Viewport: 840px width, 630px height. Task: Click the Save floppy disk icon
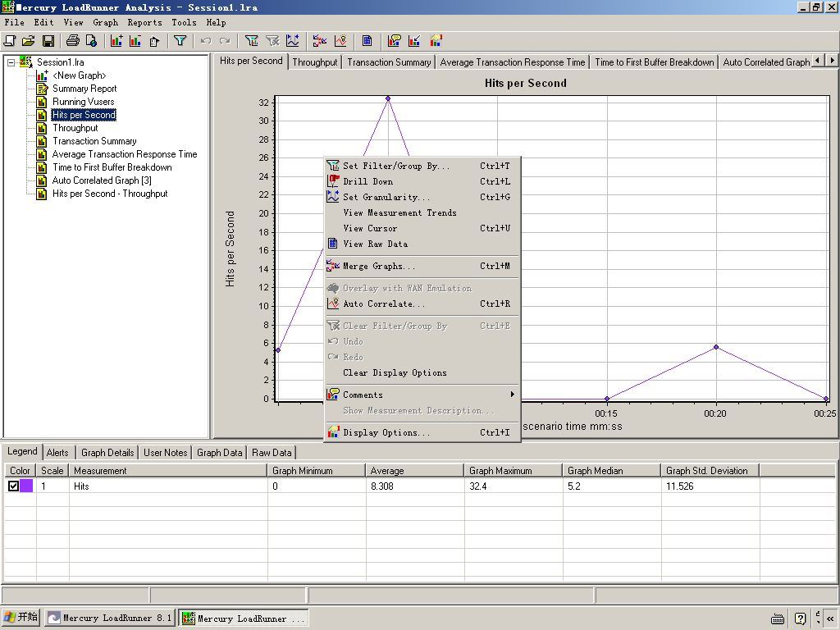pos(48,41)
